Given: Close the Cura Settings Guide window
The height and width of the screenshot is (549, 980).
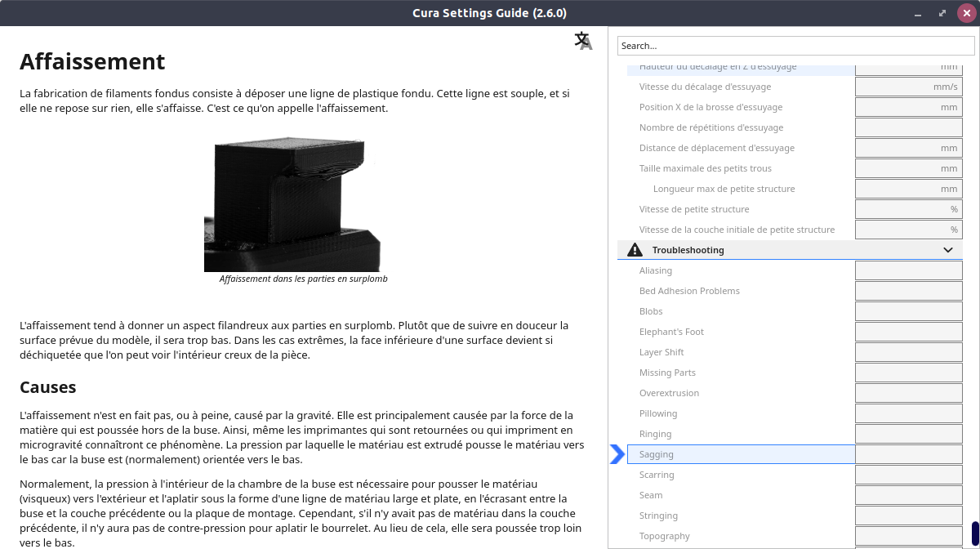Looking at the screenshot, I should coord(966,13).
